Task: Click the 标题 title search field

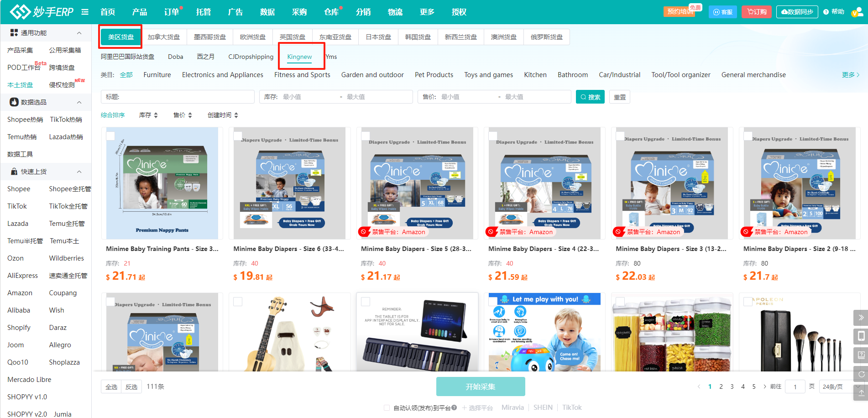Action: (178, 97)
